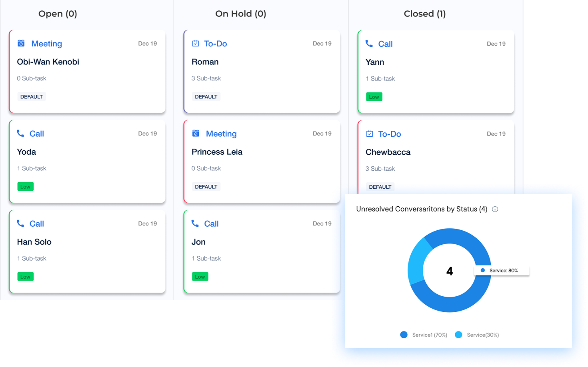Click the info icon beside Unresolved Conversations title
The image size is (588, 367).
point(495,209)
